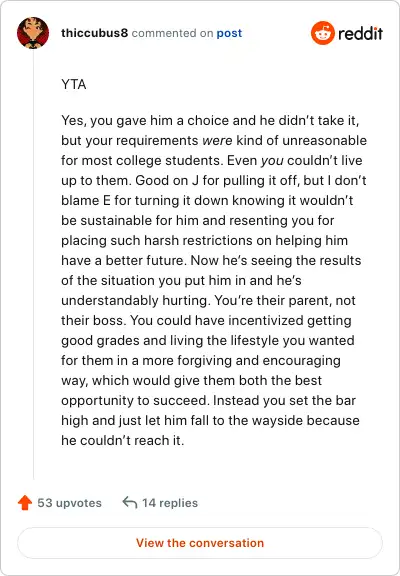This screenshot has width=400, height=576.
Task: Click the "commented on" gray text
Action: (172, 33)
